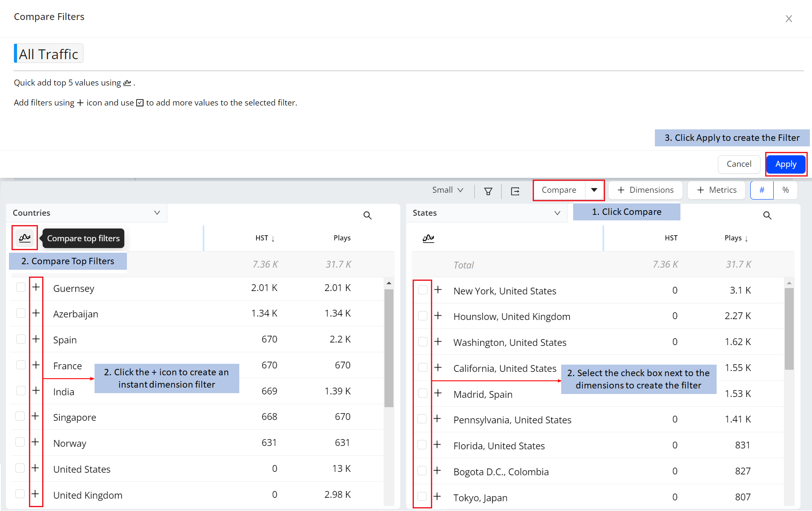Switch to the # number view

coord(761,190)
